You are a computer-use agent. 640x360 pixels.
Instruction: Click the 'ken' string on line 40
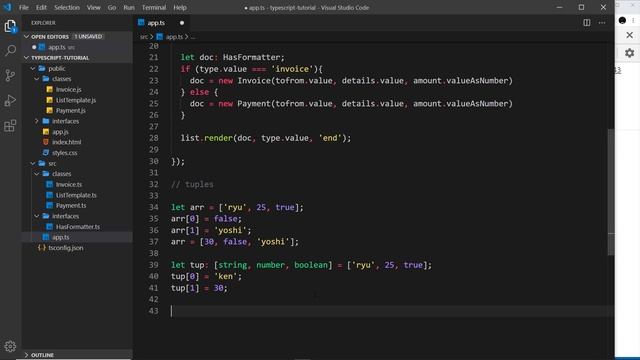225,276
